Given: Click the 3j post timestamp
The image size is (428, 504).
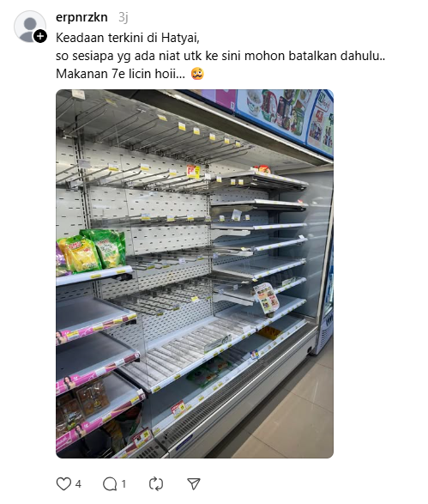Looking at the screenshot, I should (x=123, y=17).
